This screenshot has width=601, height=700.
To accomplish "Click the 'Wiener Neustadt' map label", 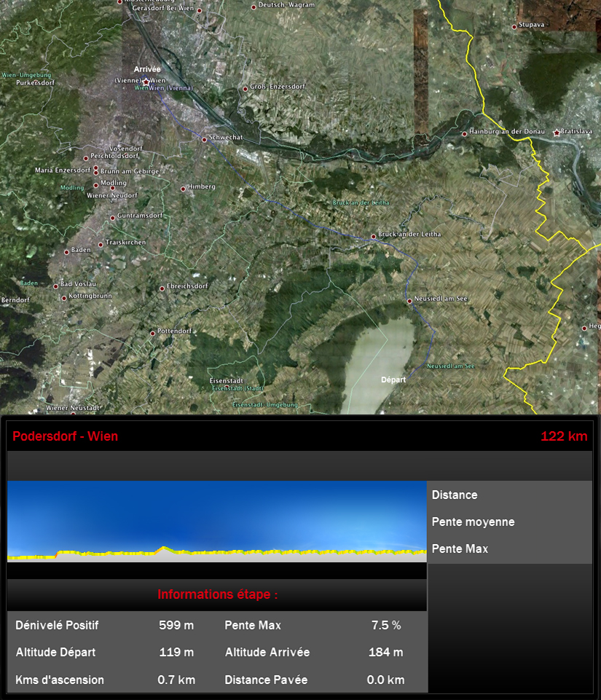I will 74,408.
